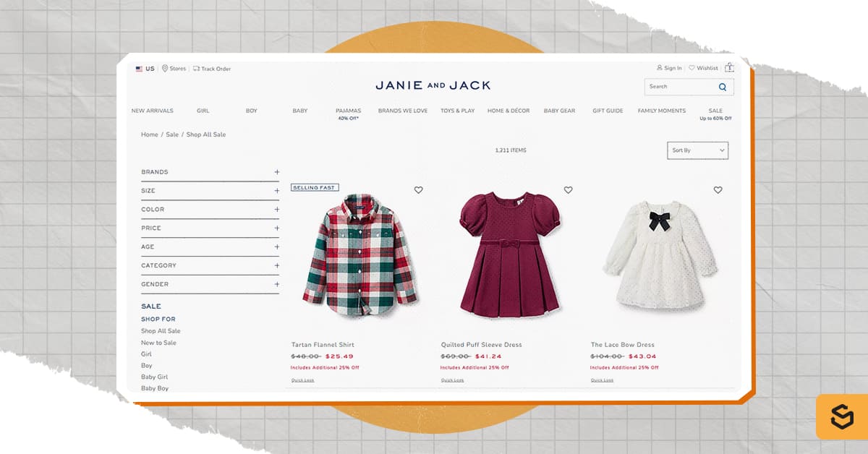Open the Toys & Play menu
This screenshot has width=868, height=454.
[458, 111]
